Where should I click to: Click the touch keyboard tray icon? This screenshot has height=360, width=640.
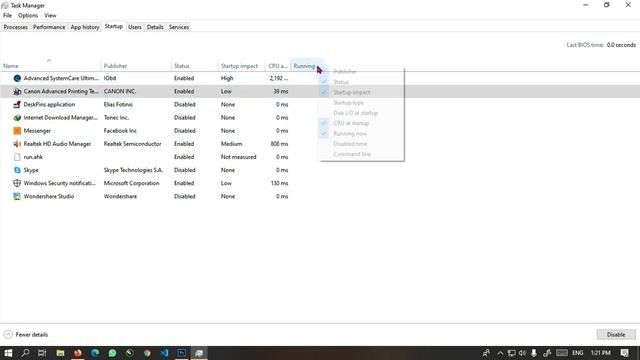tap(562, 353)
